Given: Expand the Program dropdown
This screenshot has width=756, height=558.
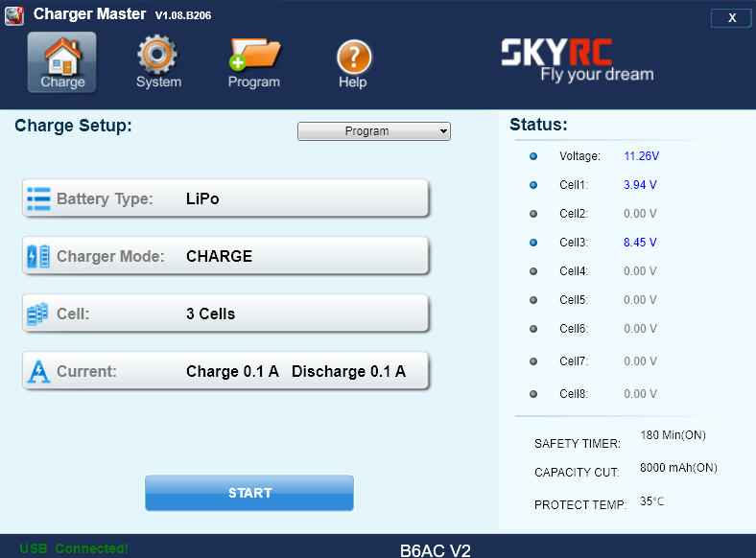Looking at the screenshot, I should (373, 131).
